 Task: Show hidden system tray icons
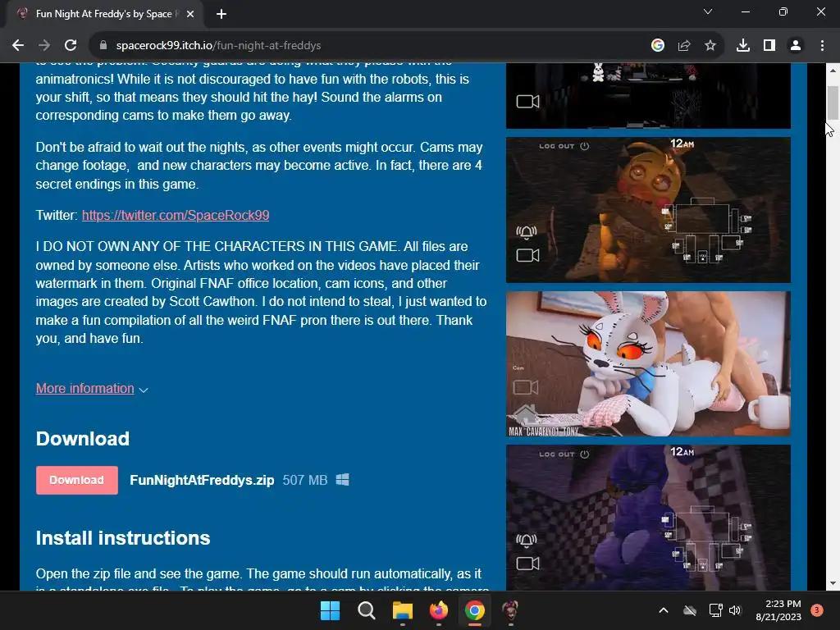point(663,610)
